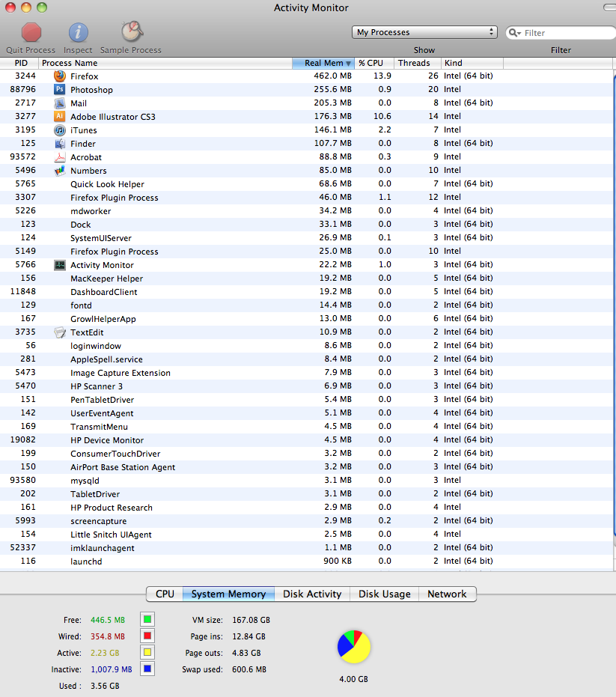Select the mysqld process row
The width and height of the screenshot is (616, 697).
pos(307,481)
